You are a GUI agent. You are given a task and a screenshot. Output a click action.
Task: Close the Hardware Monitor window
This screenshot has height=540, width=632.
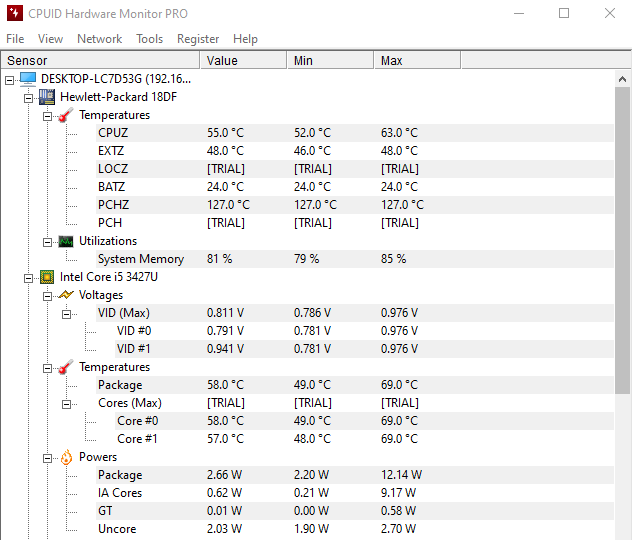point(610,13)
